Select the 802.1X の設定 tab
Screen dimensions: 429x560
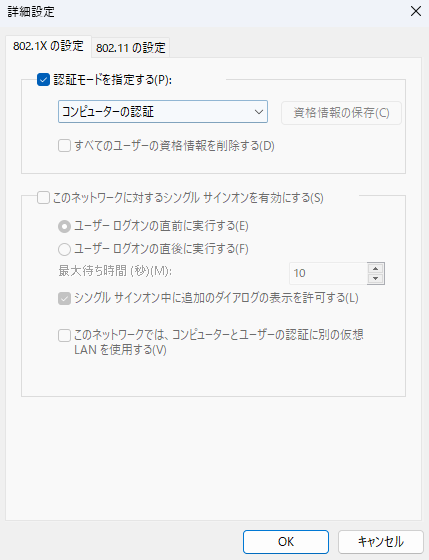[48, 46]
